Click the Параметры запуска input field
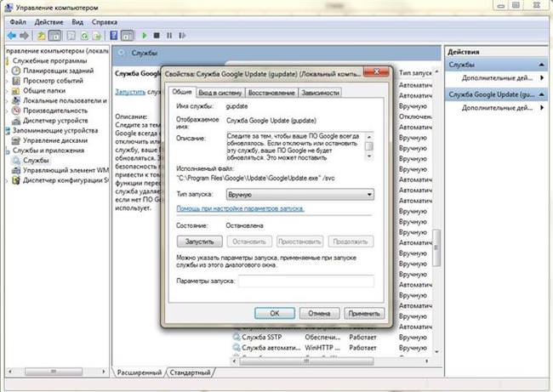The image size is (553, 392). point(306,281)
